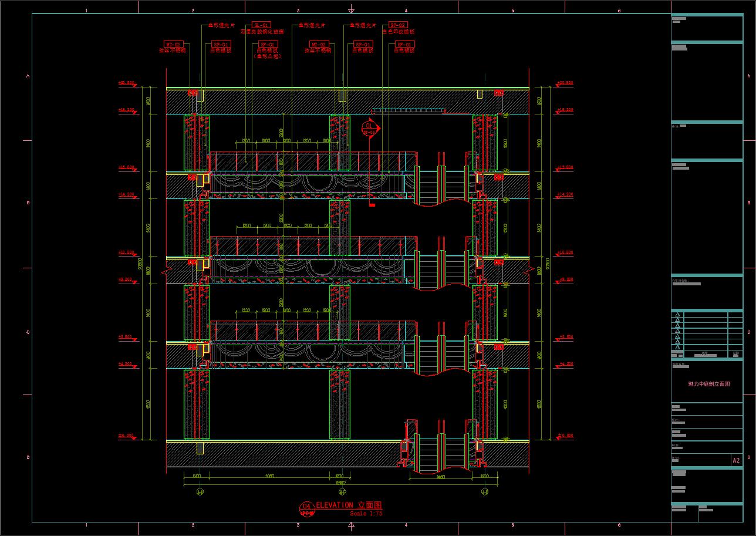Click the top revision triangle in title block

[677, 315]
